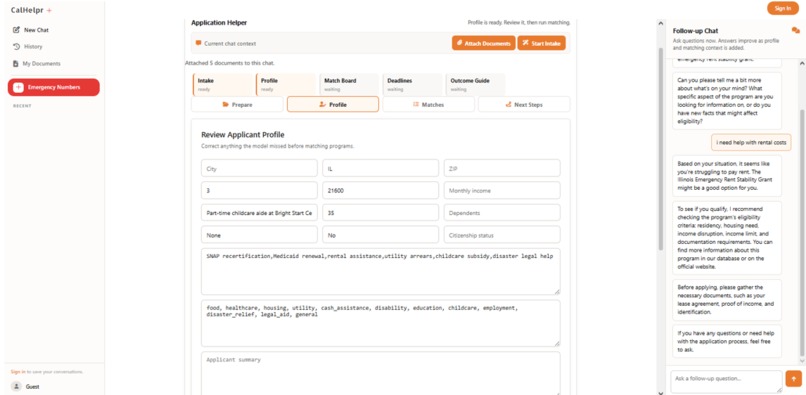The image size is (806, 395).
Task: Click the food, healthcare categories text area
Action: (x=380, y=324)
